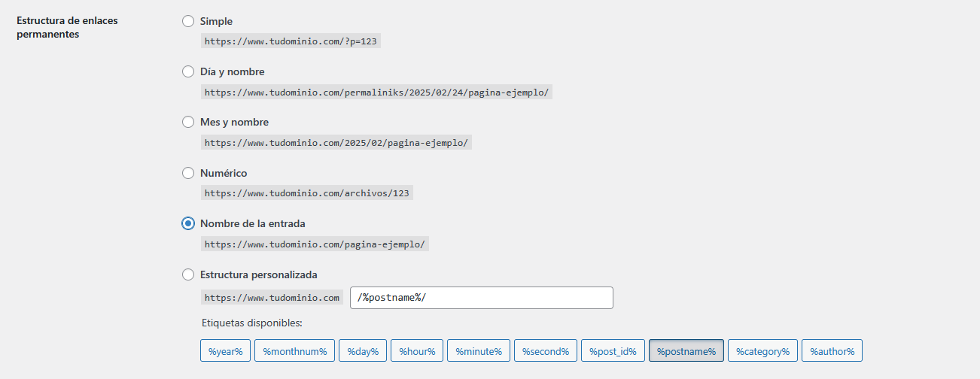Add the %hour% tag
The height and width of the screenshot is (379, 980).
click(x=418, y=351)
